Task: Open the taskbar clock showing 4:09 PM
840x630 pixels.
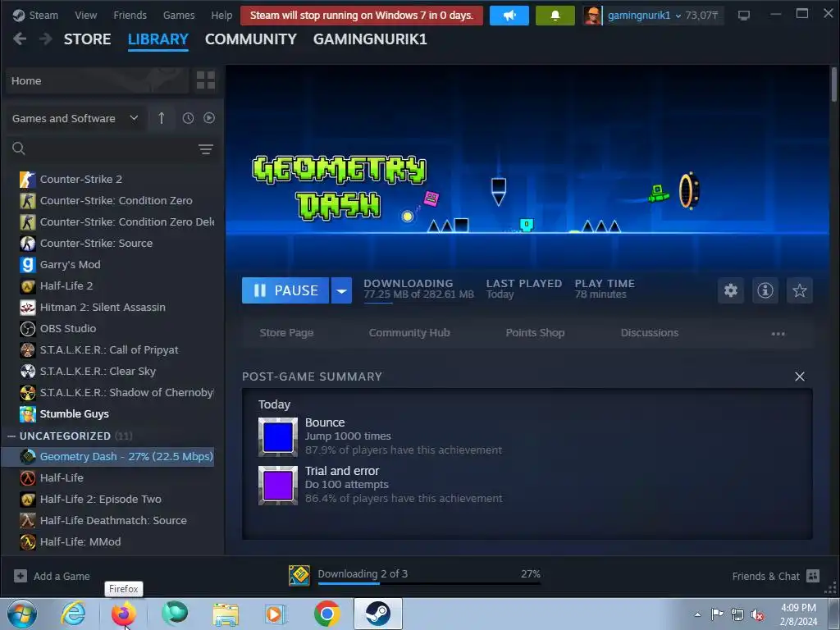Action: click(x=798, y=614)
